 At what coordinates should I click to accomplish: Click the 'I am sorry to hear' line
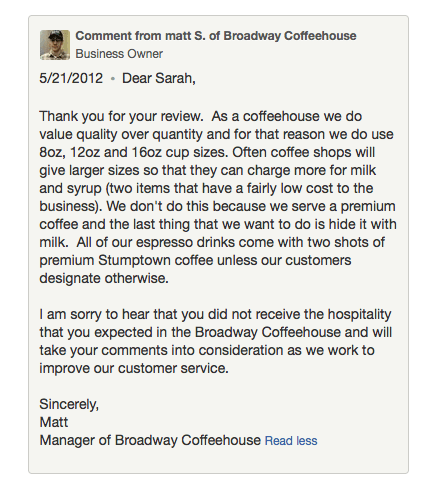[215, 314]
